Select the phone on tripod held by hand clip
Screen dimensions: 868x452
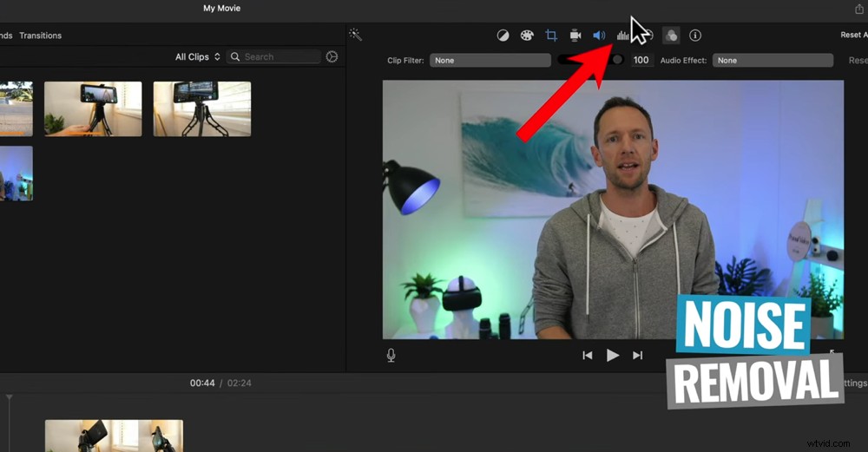tap(93, 109)
